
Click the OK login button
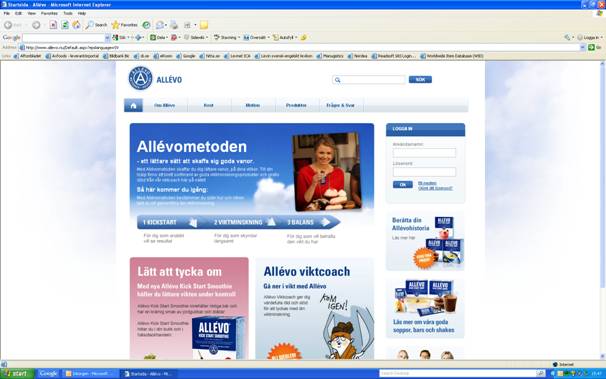402,185
